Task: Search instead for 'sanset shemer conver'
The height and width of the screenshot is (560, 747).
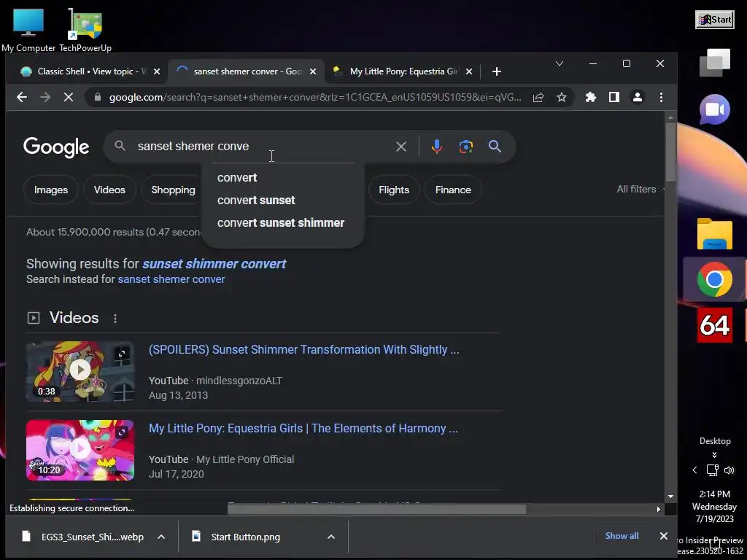Action: 171,279
